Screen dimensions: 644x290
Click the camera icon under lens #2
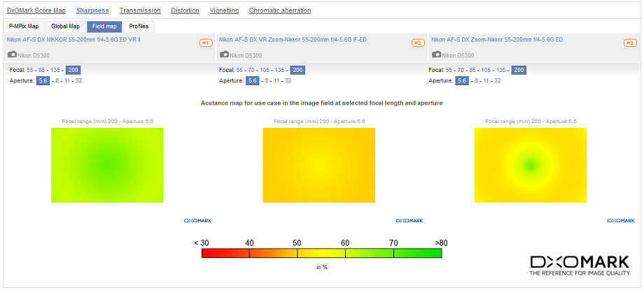pyautogui.click(x=224, y=55)
